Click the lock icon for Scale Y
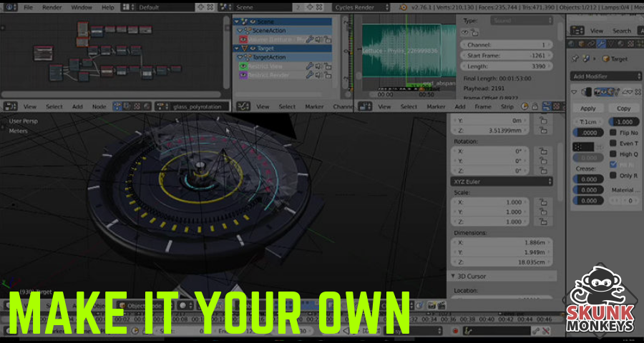The height and width of the screenshot is (343, 644). pyautogui.click(x=543, y=212)
